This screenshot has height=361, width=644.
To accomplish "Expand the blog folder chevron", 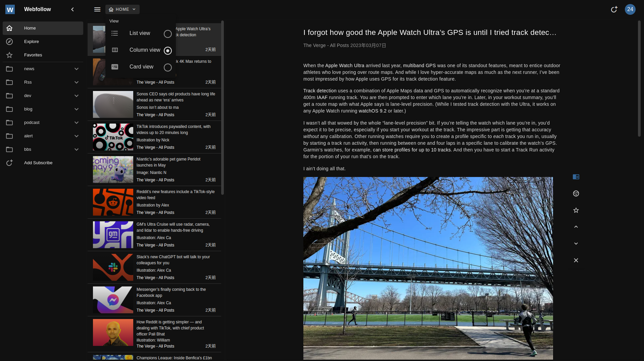I will pyautogui.click(x=77, y=109).
